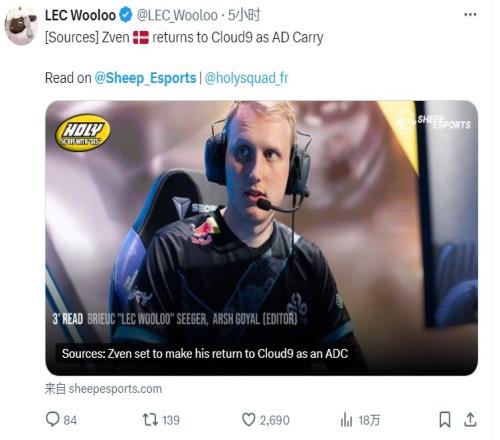This screenshot has width=500, height=440.
Task: Click the 18万 views count
Action: coord(369,420)
